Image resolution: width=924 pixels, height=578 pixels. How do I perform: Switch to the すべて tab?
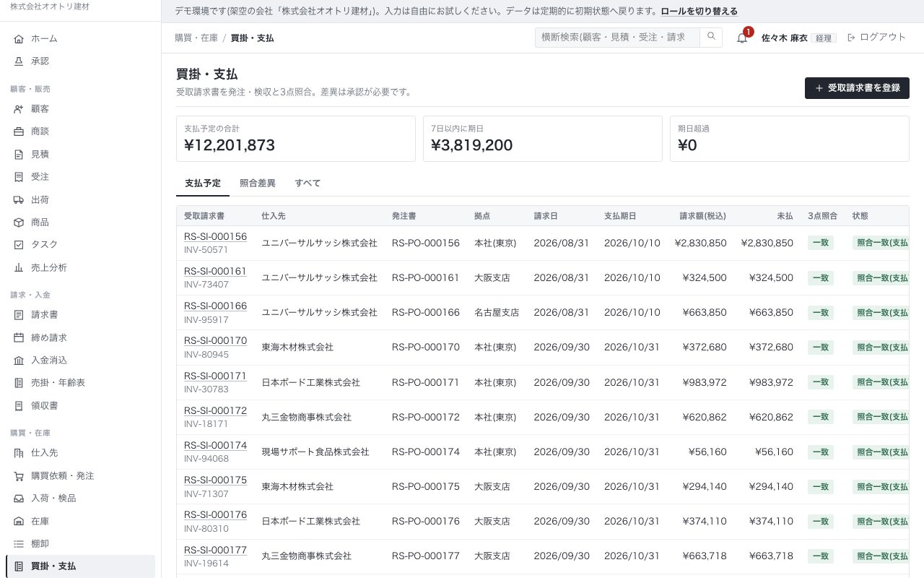308,184
